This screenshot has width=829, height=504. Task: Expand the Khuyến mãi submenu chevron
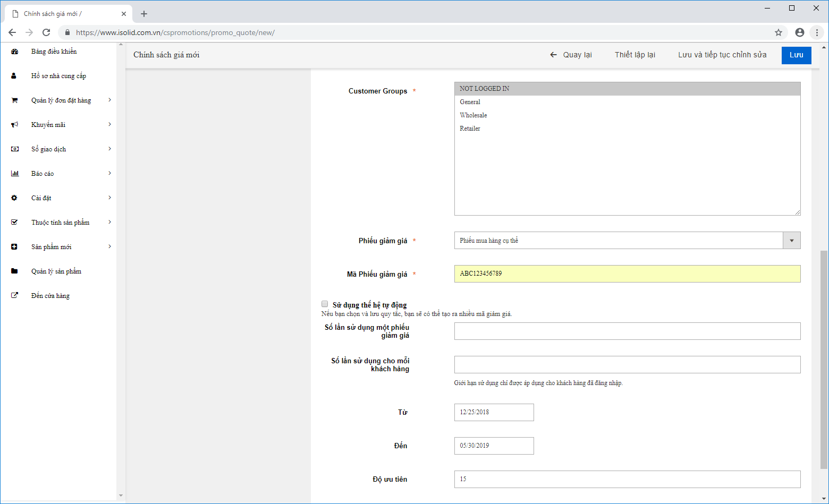110,124
